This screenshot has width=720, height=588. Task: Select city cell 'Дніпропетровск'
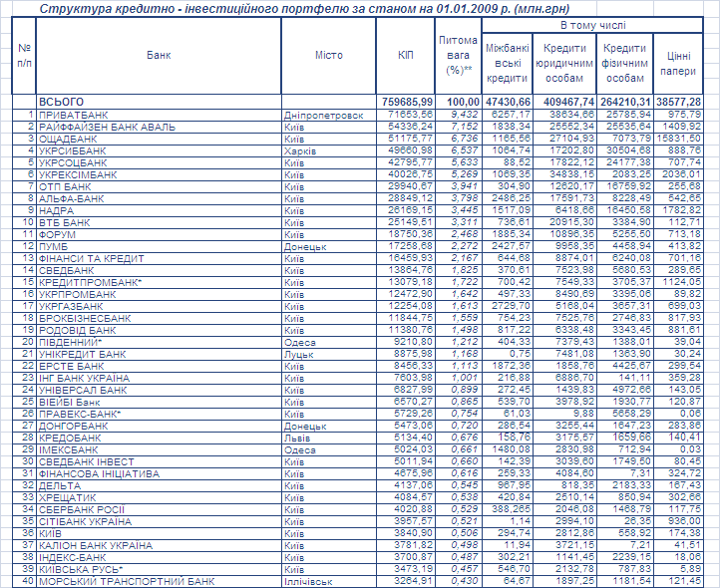328,115
